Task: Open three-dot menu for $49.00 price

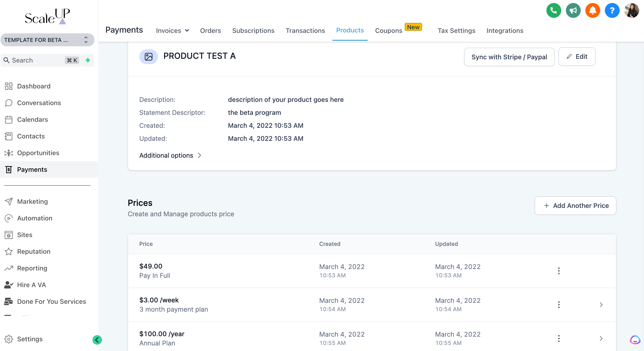Action: (x=559, y=271)
